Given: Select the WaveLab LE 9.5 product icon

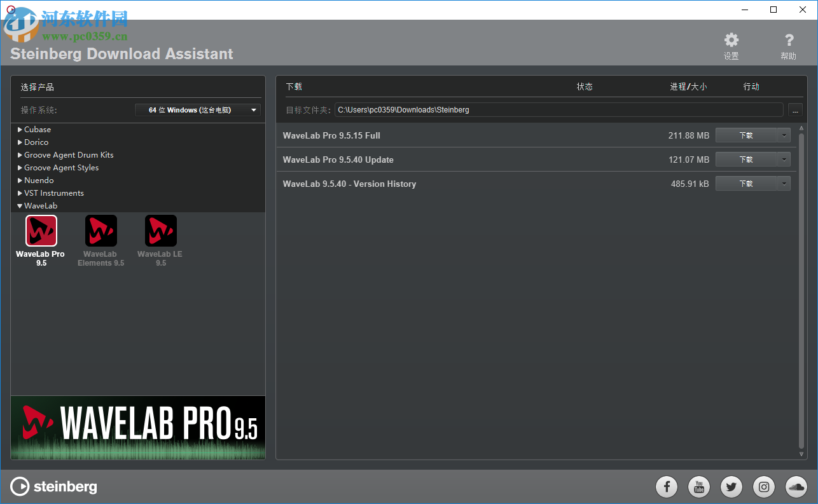Looking at the screenshot, I should (x=160, y=230).
